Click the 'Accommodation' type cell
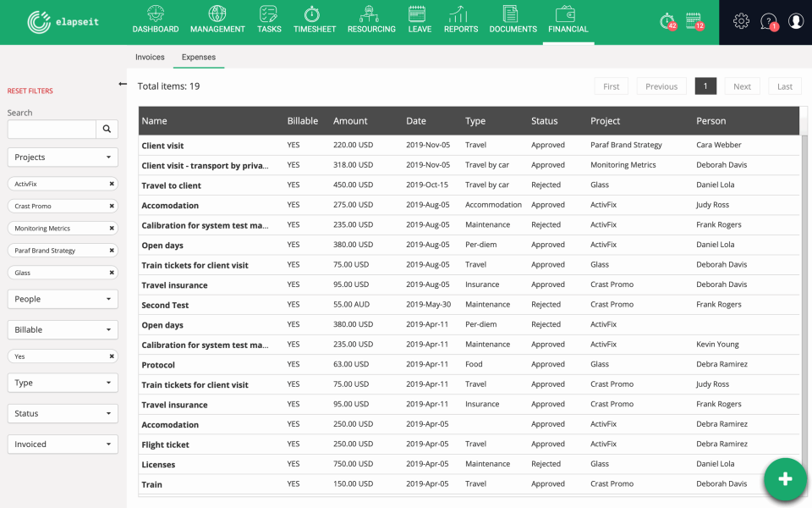This screenshot has width=812, height=508. point(493,205)
